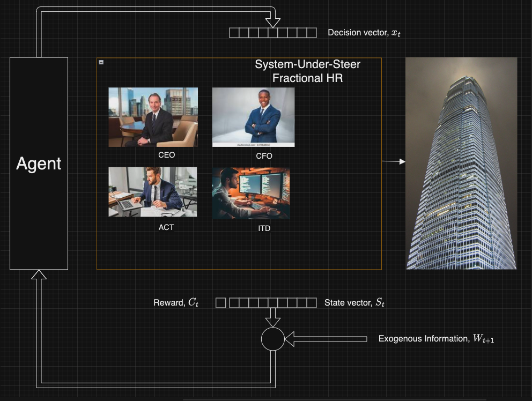Select the Agent box
Screen dimensions: 532x401
click(x=39, y=163)
